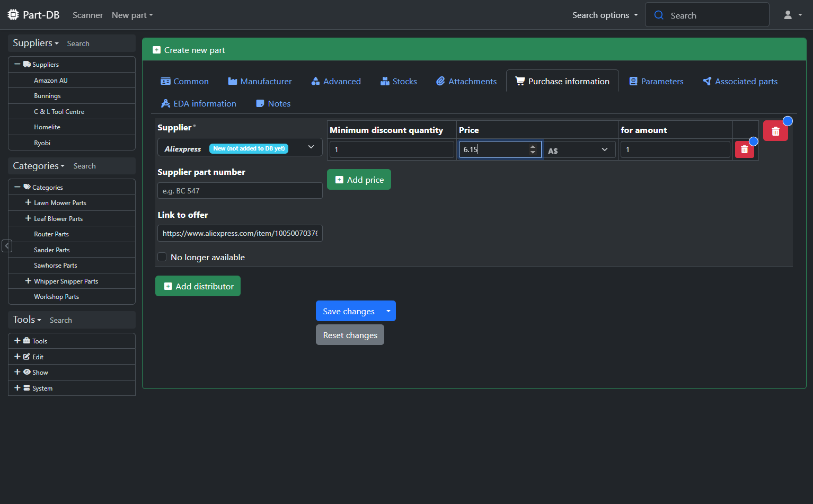Open the EDA information tab
Image resolution: width=813 pixels, height=504 pixels.
click(x=199, y=103)
